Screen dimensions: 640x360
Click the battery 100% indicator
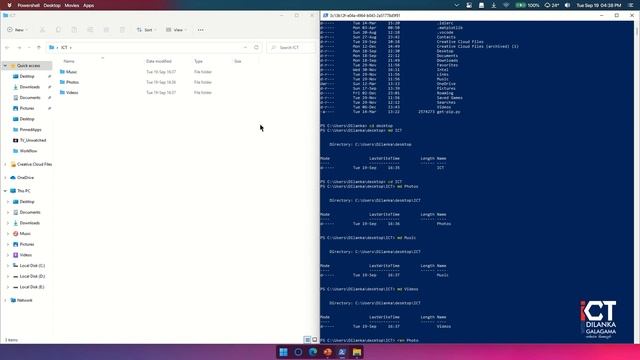click(527, 5)
